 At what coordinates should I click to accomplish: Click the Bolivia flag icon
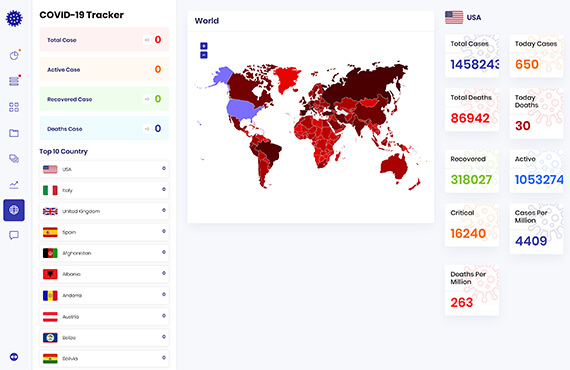(50, 358)
